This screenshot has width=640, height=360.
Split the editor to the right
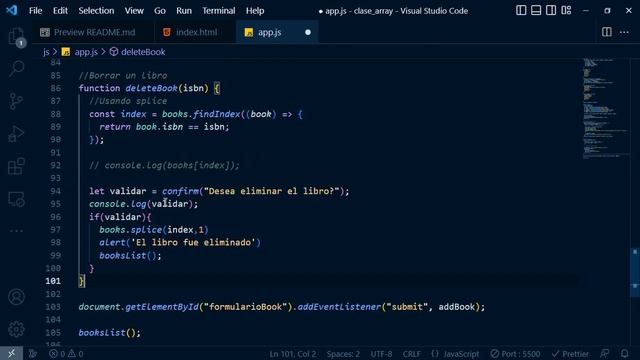(607, 32)
